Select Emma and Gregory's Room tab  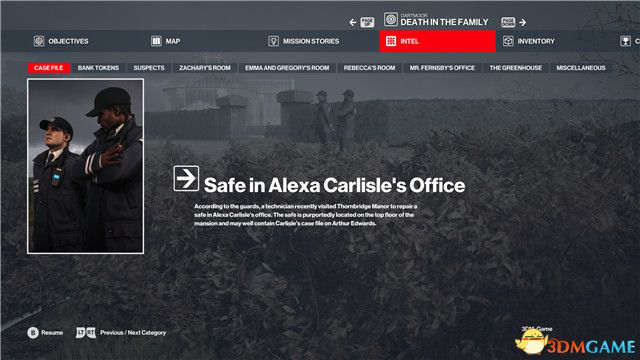(287, 68)
